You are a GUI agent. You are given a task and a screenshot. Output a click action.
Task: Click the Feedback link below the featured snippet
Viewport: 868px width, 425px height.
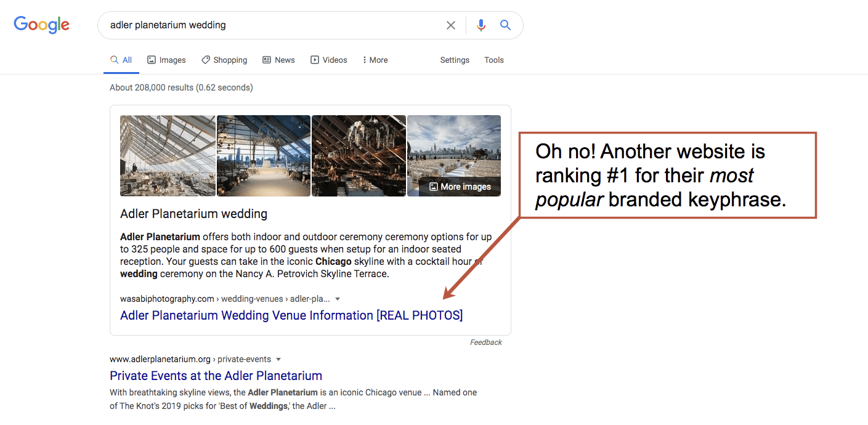pos(486,342)
